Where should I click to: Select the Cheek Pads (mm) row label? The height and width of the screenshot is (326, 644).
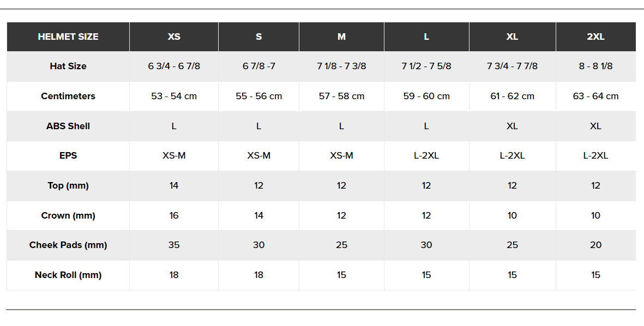[x=68, y=245]
